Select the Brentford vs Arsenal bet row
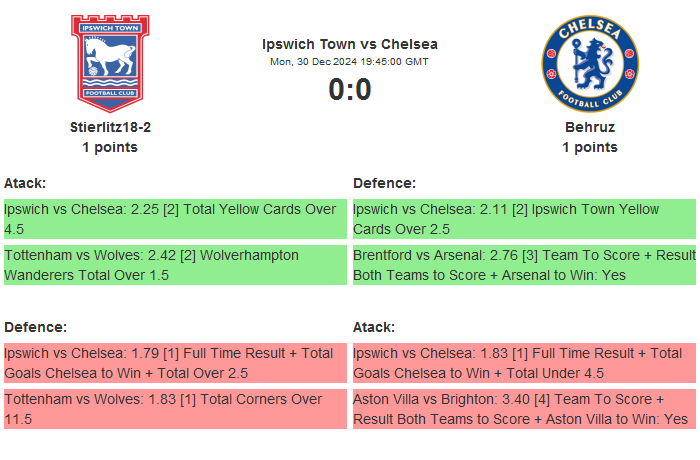Screen dimensions: 700x460 (x=523, y=265)
